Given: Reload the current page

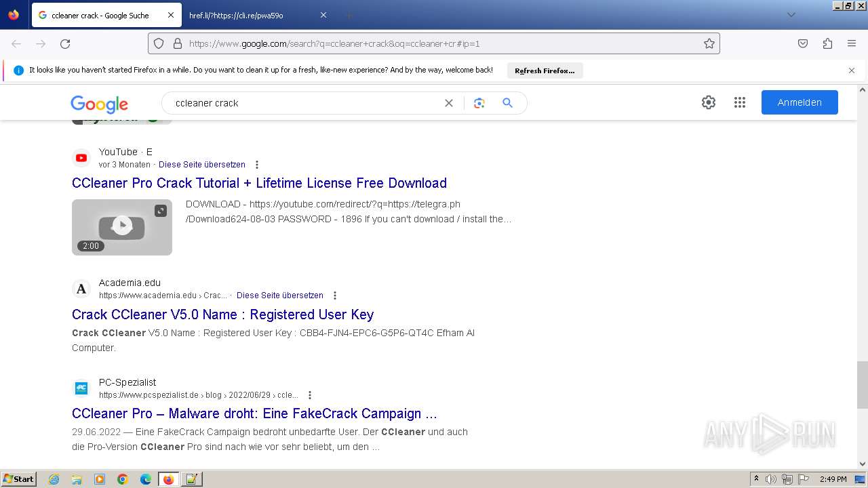Looking at the screenshot, I should coord(65,43).
